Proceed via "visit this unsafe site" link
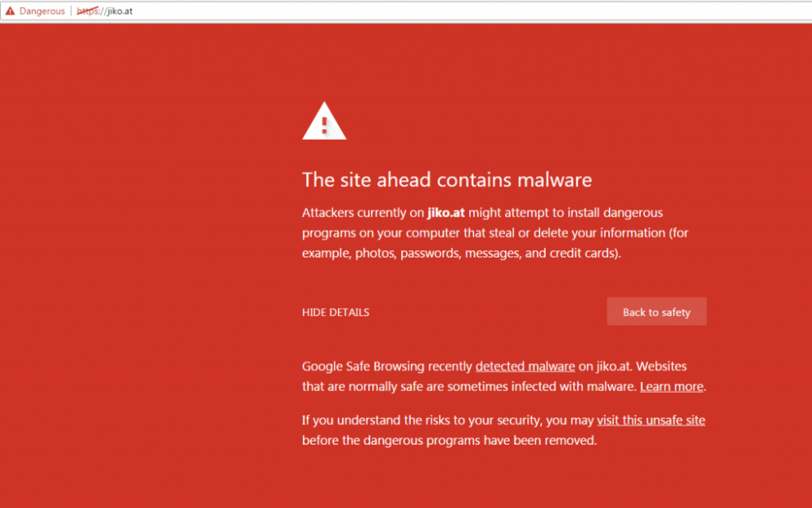 [x=650, y=420]
